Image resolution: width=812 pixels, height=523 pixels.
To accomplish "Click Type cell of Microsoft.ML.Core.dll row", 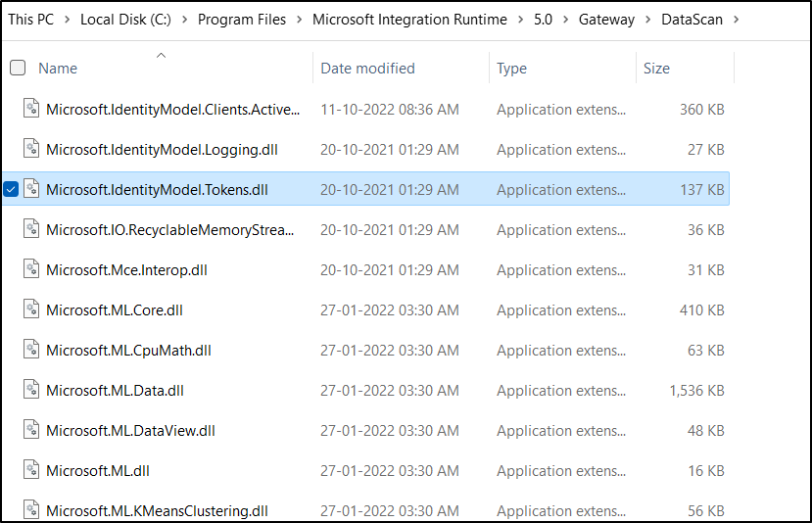I will click(x=561, y=310).
